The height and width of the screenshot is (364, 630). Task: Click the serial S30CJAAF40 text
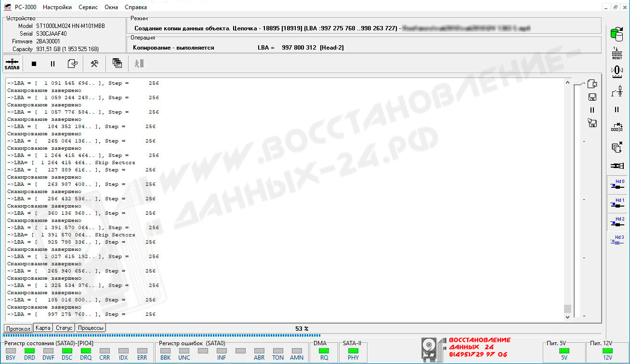pos(52,34)
